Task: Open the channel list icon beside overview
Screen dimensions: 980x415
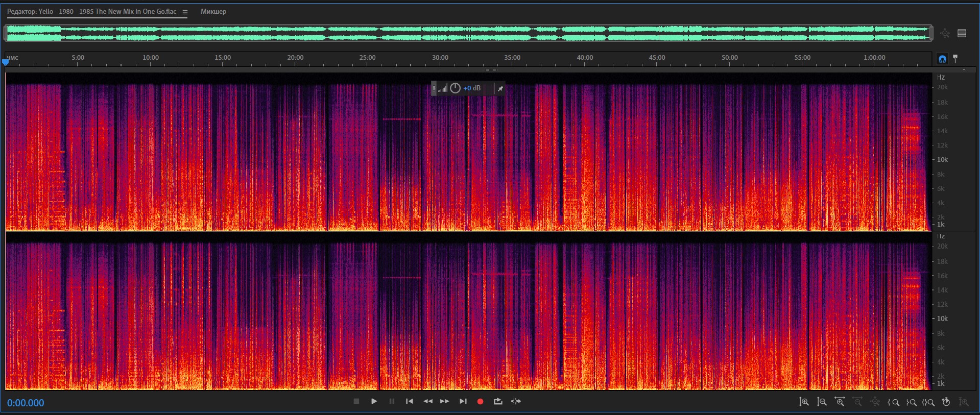Action: (x=962, y=33)
